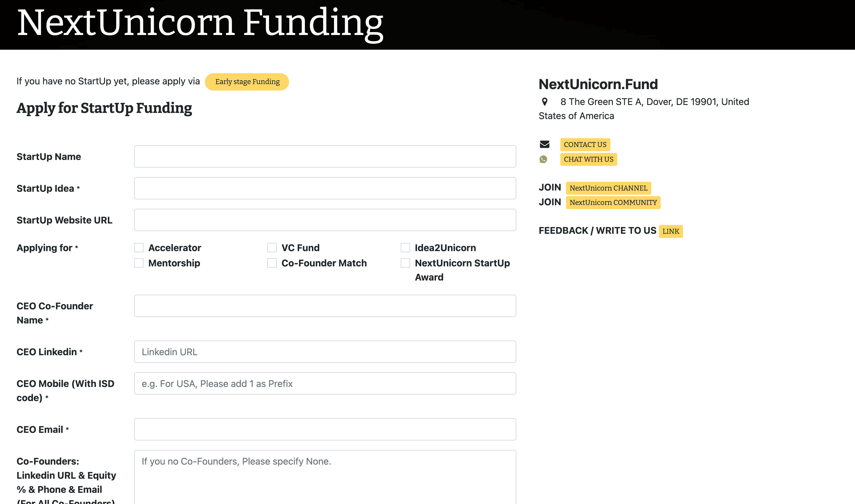Click the 'VC Fund' option label
Viewport: 855px width, 504px height.
point(300,248)
